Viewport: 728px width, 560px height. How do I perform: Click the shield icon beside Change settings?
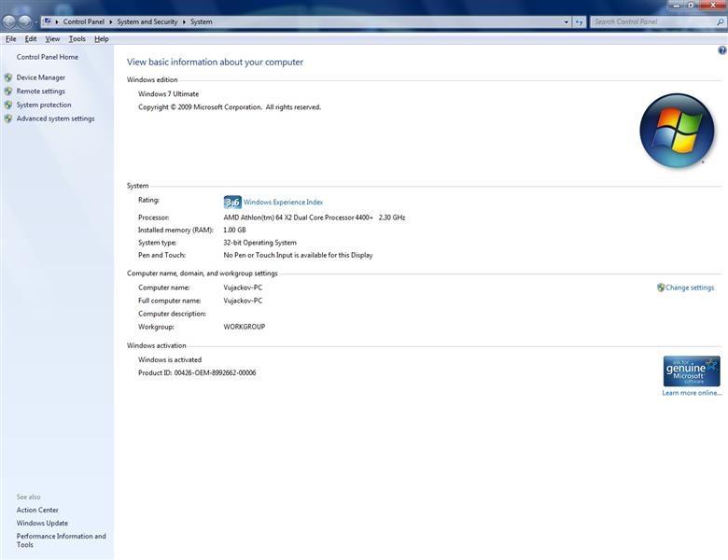[x=661, y=287]
